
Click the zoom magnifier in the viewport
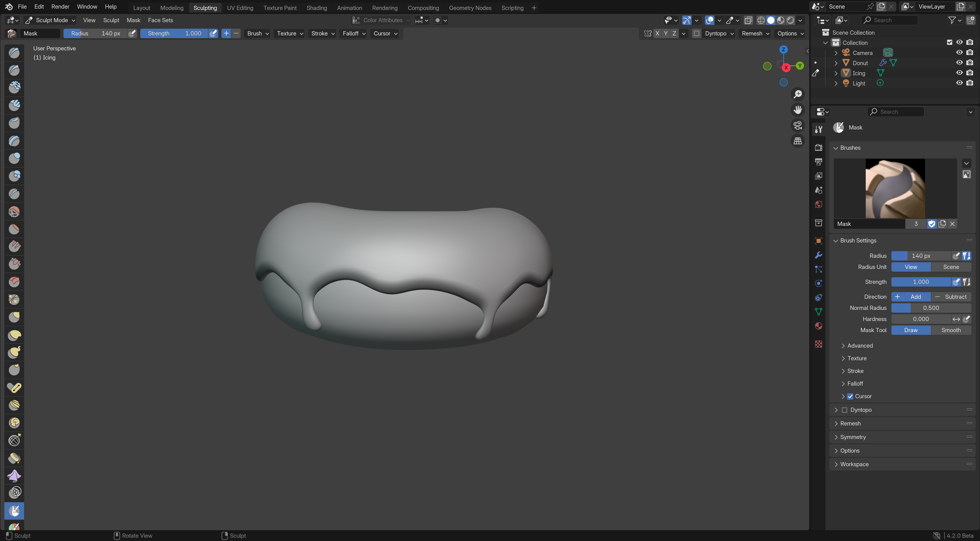pos(798,94)
